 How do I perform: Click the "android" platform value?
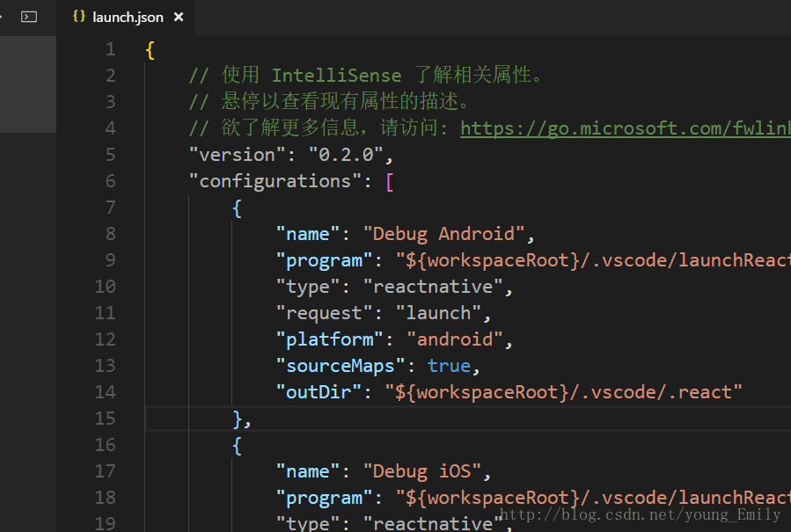pos(453,339)
